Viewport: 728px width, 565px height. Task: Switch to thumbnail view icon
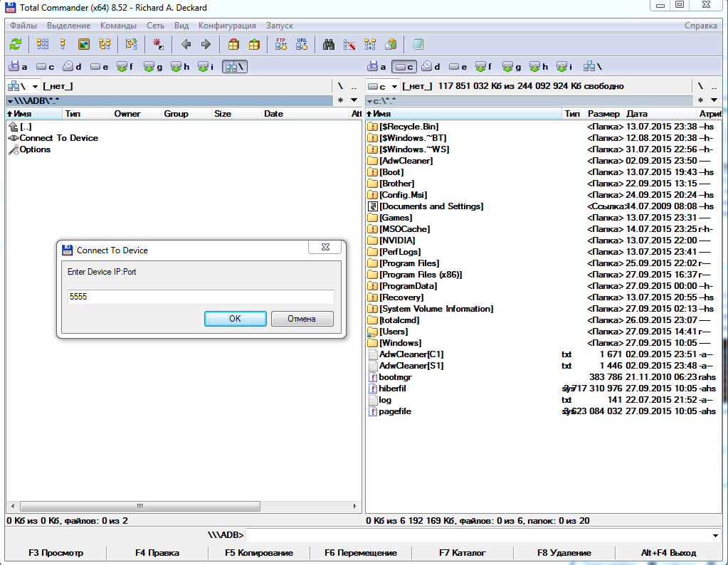click(84, 44)
